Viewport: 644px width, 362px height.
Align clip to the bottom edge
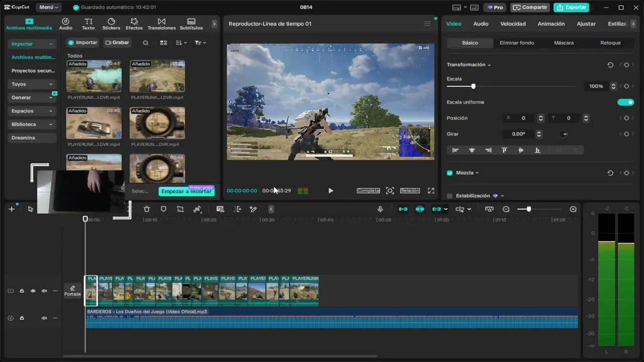coord(537,150)
